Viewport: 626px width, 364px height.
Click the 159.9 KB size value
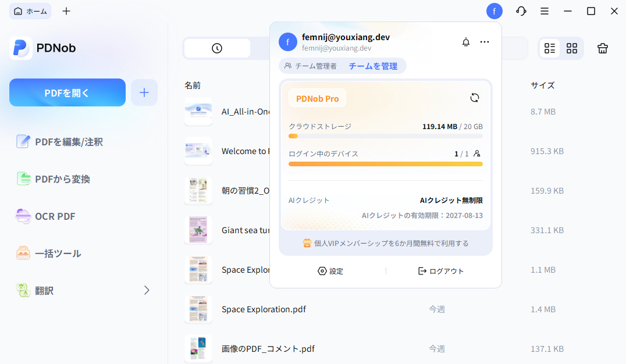547,191
